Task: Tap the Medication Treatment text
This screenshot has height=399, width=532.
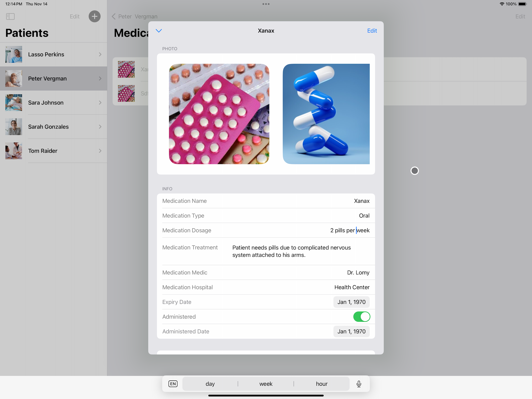Action: click(292, 251)
